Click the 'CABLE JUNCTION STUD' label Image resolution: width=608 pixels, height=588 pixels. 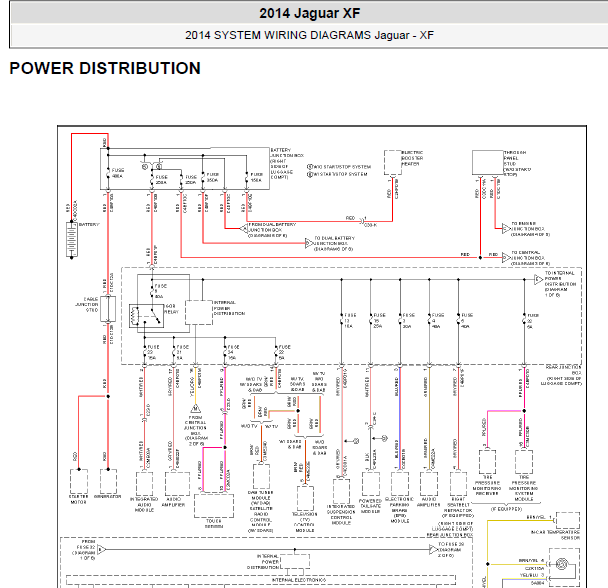[87, 304]
